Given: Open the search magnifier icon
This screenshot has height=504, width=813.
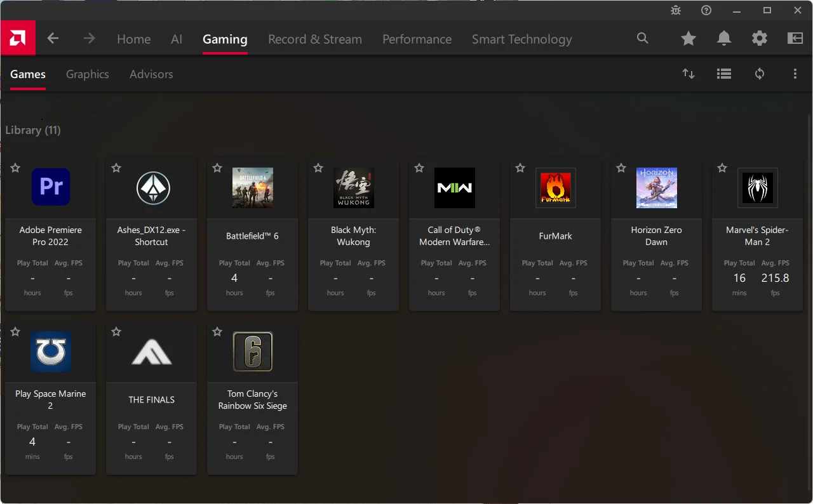Looking at the screenshot, I should pos(643,39).
